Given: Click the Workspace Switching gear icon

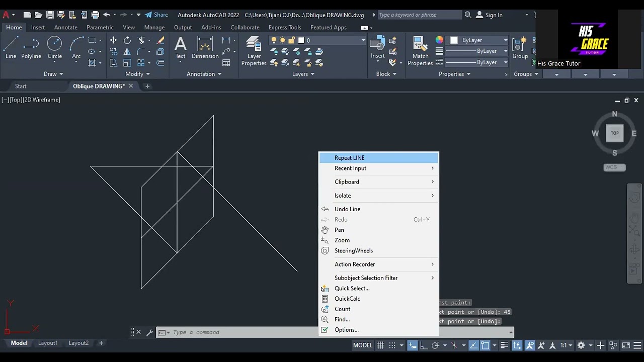Looking at the screenshot, I should [581, 345].
